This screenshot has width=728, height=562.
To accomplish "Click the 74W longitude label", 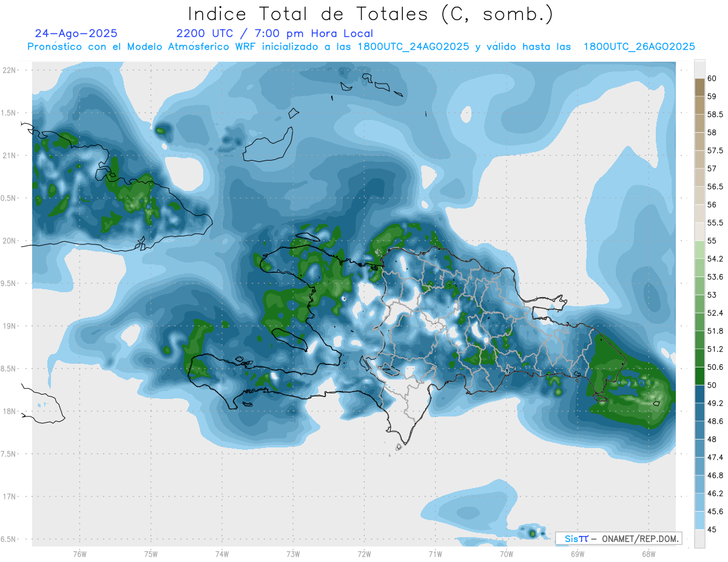I will pos(222,554).
